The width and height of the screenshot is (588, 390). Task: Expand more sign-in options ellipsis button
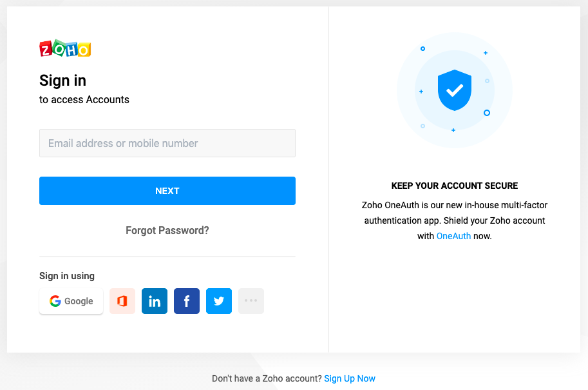251,301
